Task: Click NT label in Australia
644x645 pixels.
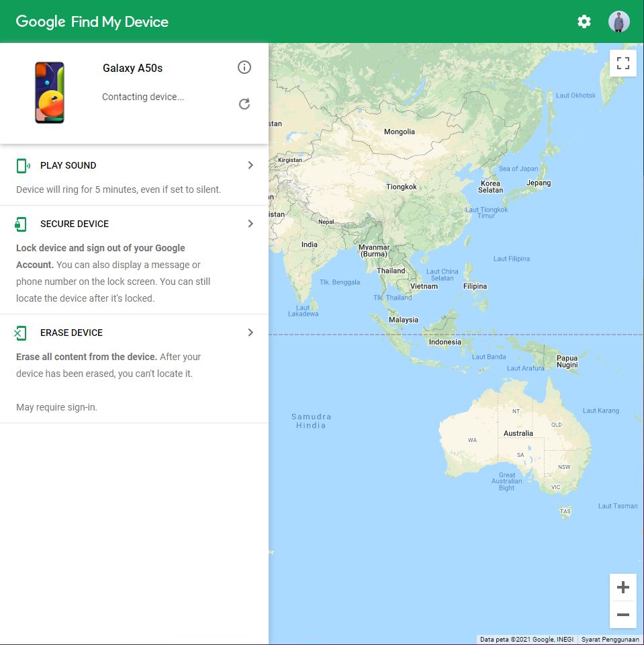Action: (516, 411)
